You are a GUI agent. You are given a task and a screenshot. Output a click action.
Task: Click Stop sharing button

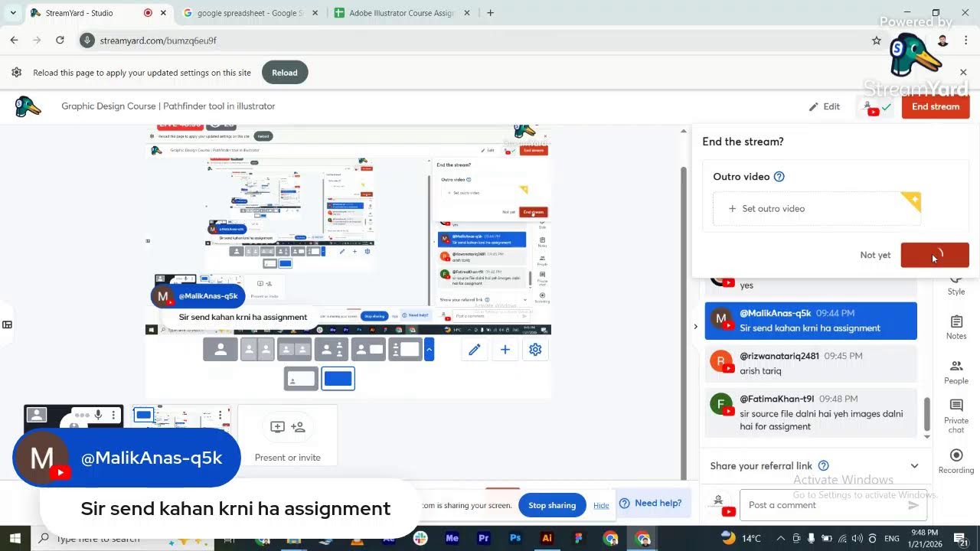[x=551, y=505]
